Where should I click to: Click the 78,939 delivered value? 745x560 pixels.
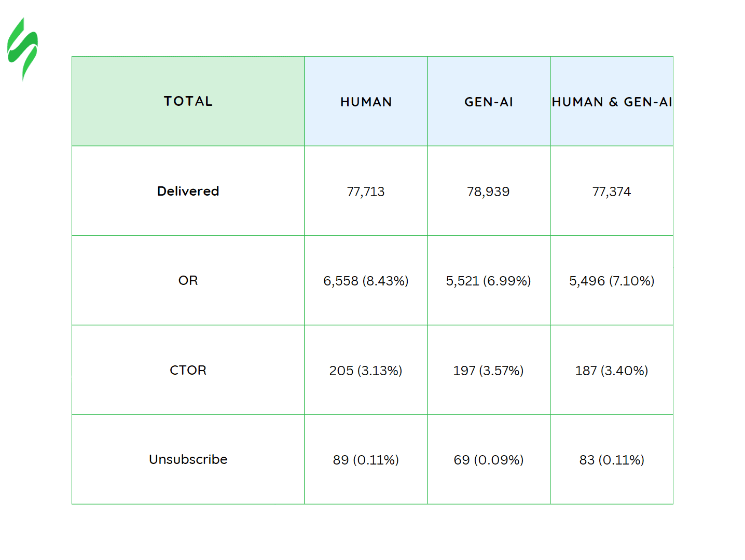coord(488,192)
